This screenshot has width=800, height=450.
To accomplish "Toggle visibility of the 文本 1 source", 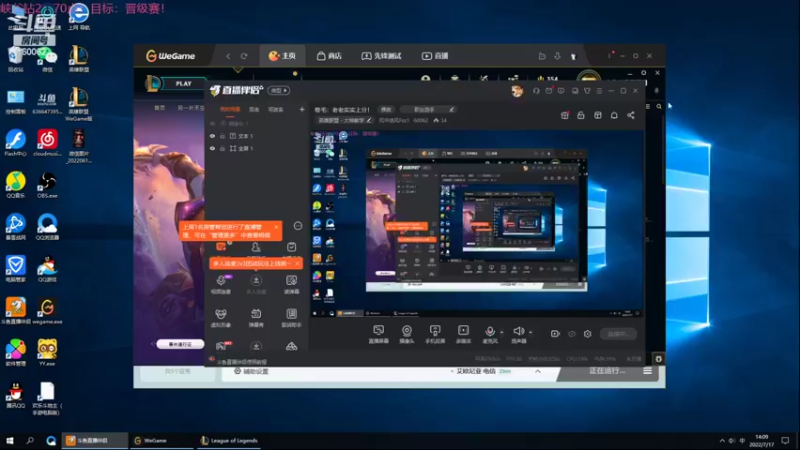I will (x=213, y=136).
